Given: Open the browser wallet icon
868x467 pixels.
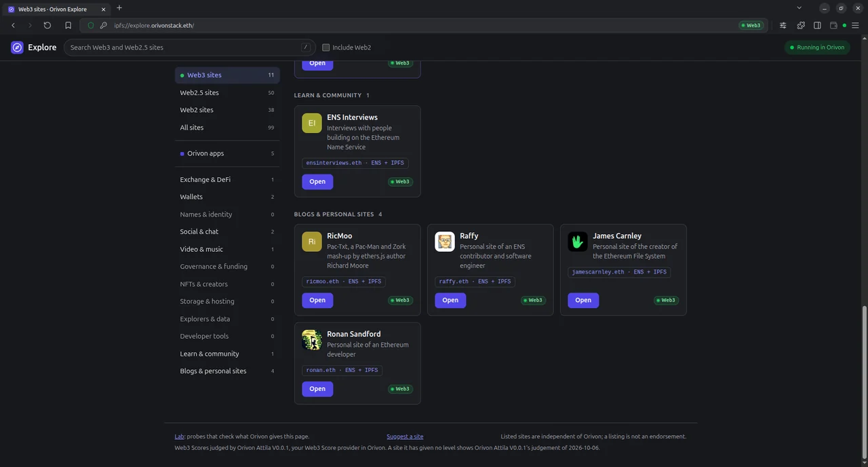Looking at the screenshot, I should (833, 25).
